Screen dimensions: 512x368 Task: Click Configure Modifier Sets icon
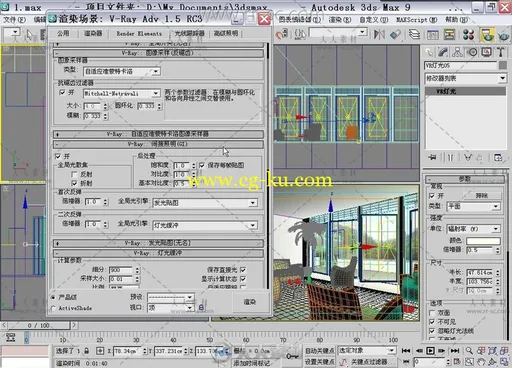pyautogui.click(x=498, y=157)
